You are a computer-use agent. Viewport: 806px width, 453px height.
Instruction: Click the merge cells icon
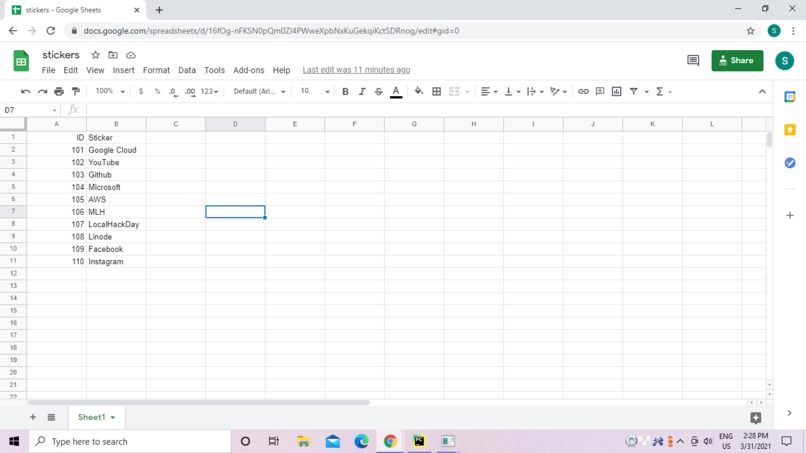[454, 92]
